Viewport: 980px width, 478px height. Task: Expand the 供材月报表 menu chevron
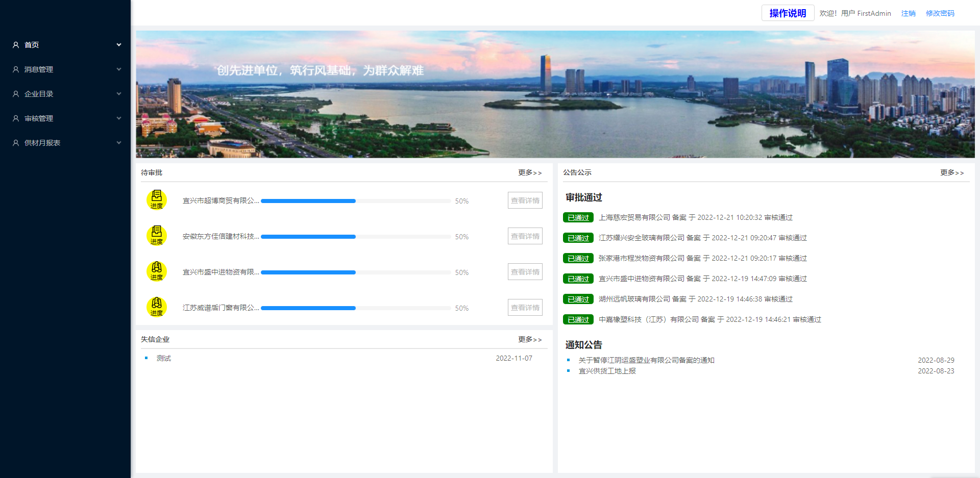click(x=119, y=143)
